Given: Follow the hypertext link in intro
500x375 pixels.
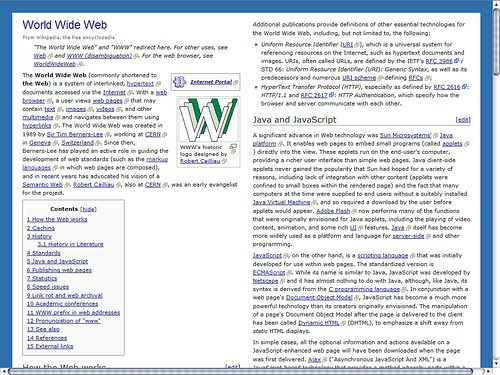Looking at the screenshot, I should point(140,84).
